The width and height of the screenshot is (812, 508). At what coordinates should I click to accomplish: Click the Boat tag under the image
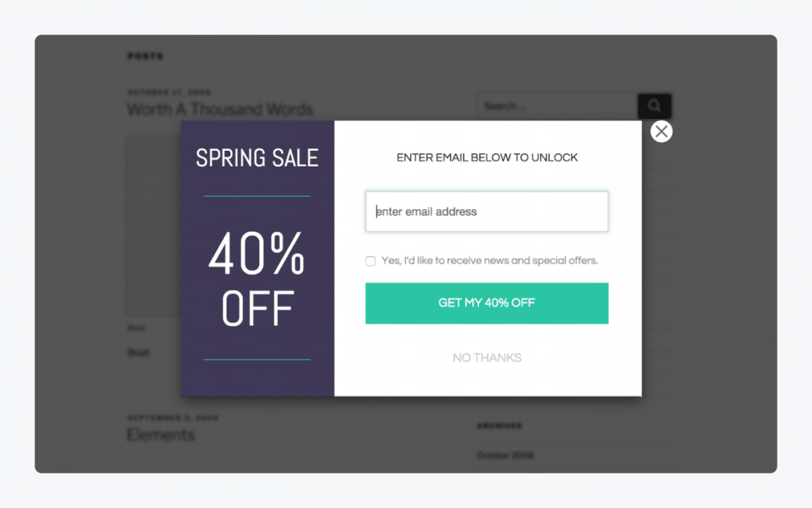tap(139, 352)
